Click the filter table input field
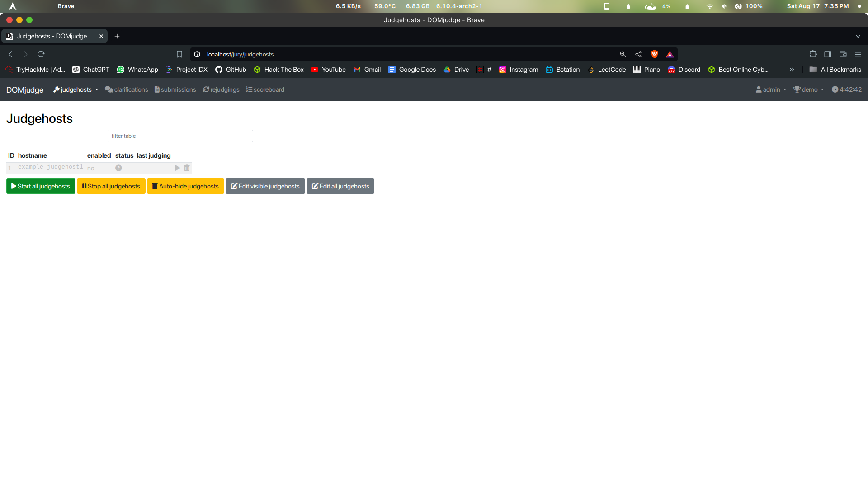This screenshot has width=868, height=488. pos(180,136)
